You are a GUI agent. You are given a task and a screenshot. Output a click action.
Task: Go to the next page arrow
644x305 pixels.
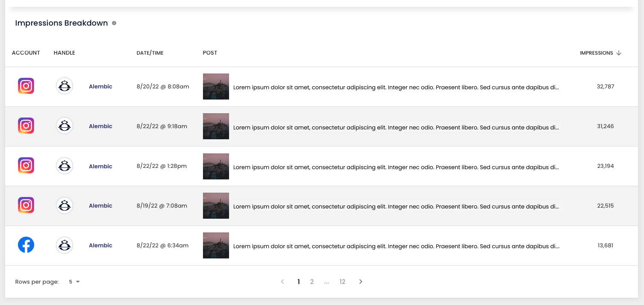click(x=361, y=282)
